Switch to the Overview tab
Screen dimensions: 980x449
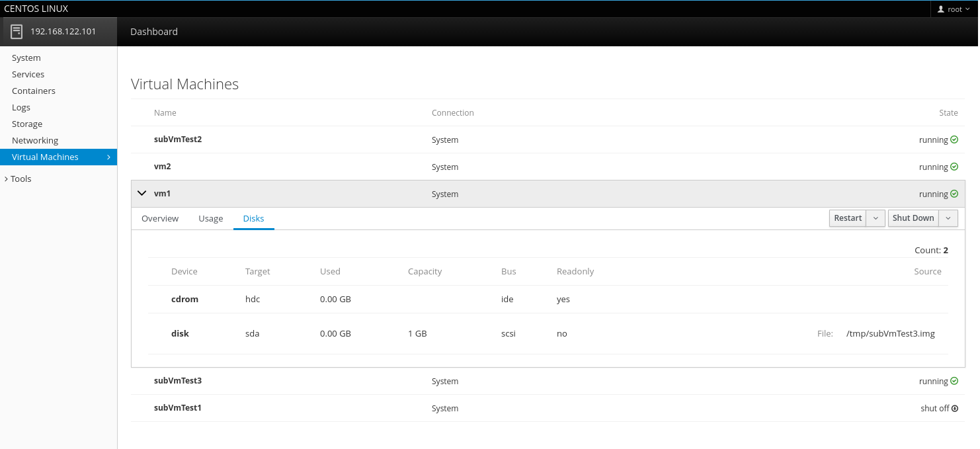coord(160,218)
